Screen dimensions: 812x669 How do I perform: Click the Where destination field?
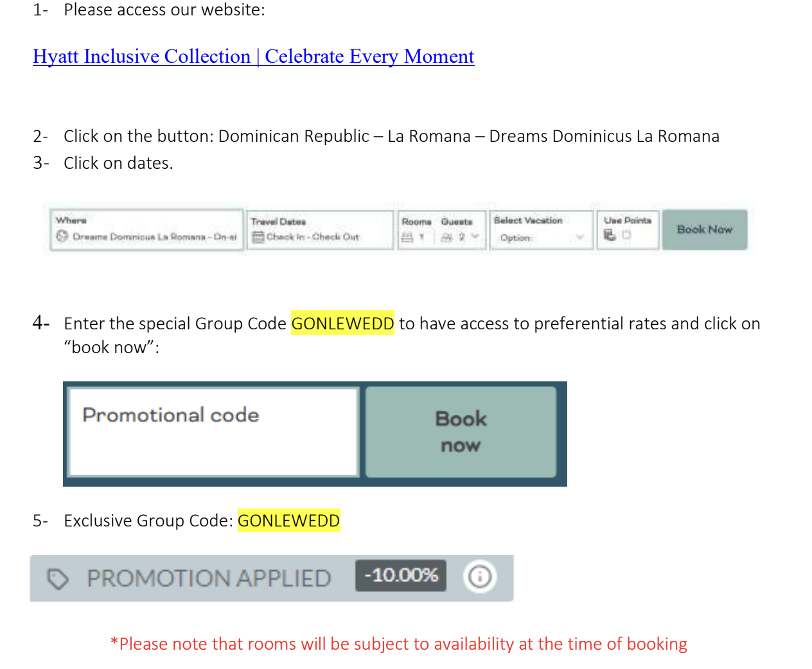(147, 230)
